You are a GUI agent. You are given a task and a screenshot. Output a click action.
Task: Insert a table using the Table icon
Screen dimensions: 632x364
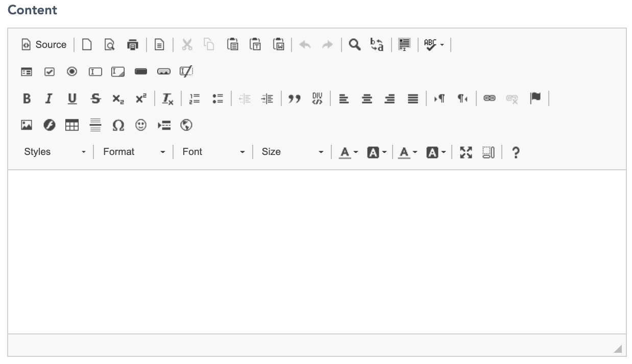click(72, 125)
